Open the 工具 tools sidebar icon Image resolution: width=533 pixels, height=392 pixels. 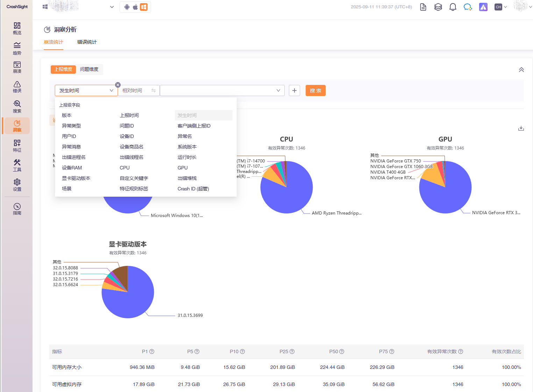click(x=17, y=165)
